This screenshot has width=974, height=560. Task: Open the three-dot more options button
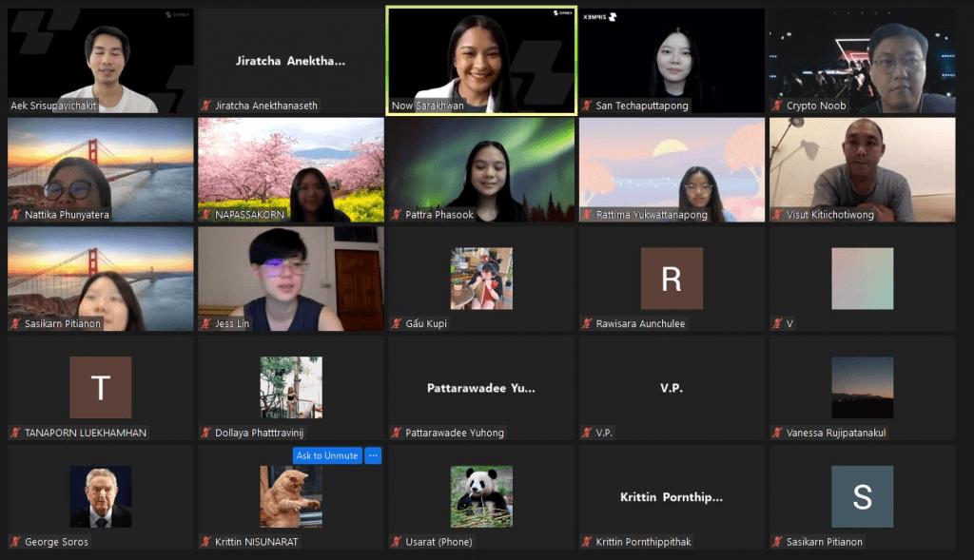(x=373, y=455)
